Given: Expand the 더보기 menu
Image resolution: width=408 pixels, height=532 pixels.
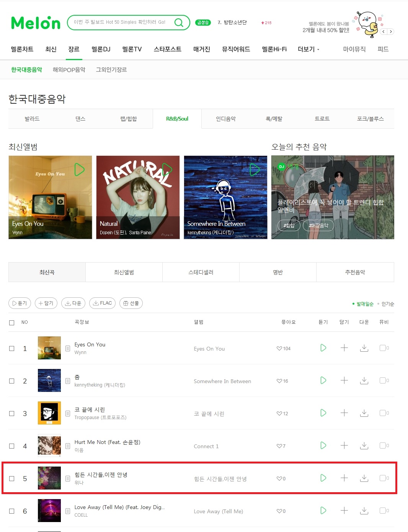Looking at the screenshot, I should (308, 49).
